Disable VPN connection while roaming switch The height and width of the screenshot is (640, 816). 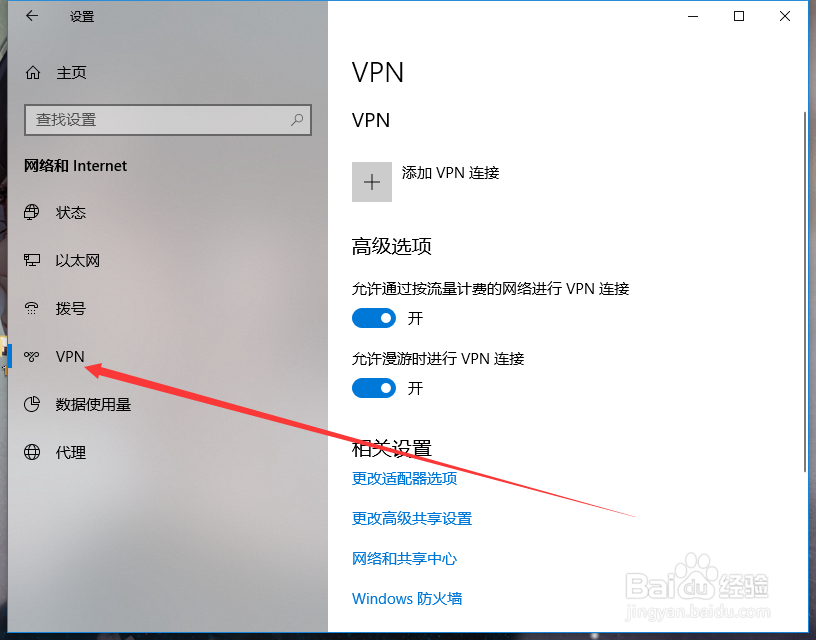click(374, 388)
